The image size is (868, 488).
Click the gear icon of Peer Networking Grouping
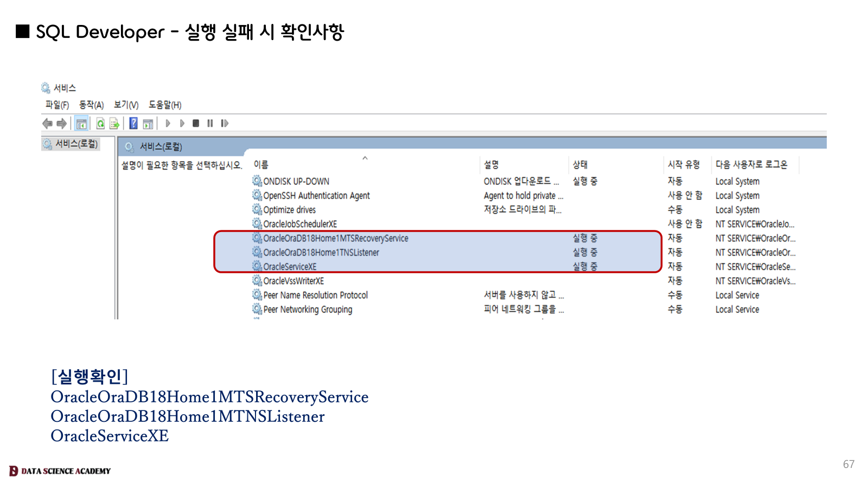[x=257, y=309]
